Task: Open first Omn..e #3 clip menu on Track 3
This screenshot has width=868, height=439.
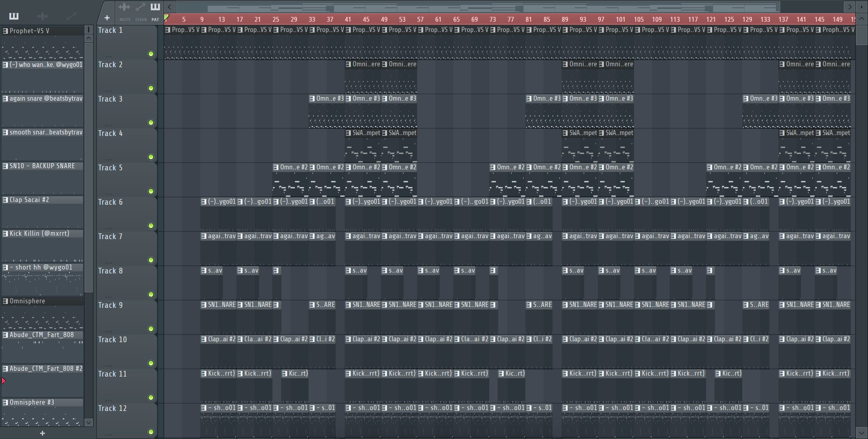Action: 312,99
